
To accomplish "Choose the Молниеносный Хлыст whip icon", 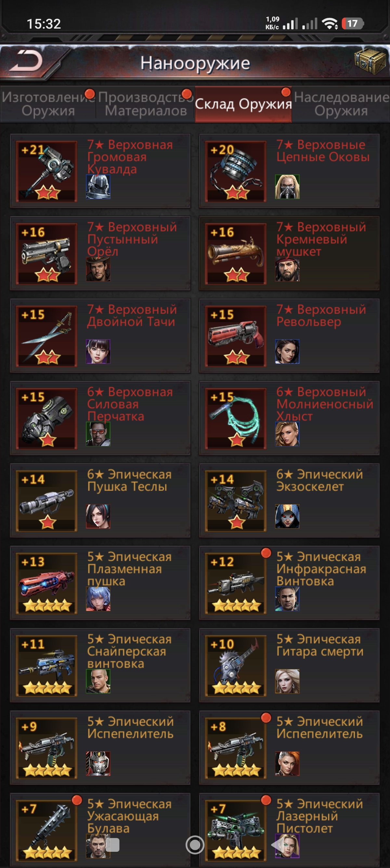I will tap(236, 418).
